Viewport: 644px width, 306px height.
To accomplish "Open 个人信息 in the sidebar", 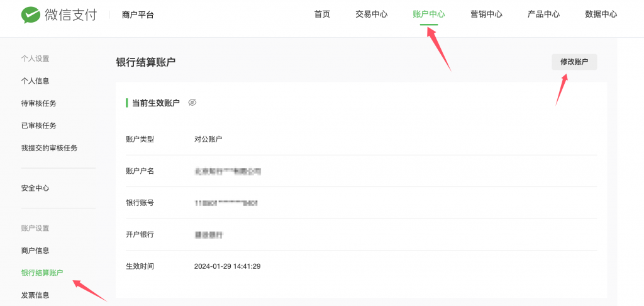I will [x=35, y=81].
